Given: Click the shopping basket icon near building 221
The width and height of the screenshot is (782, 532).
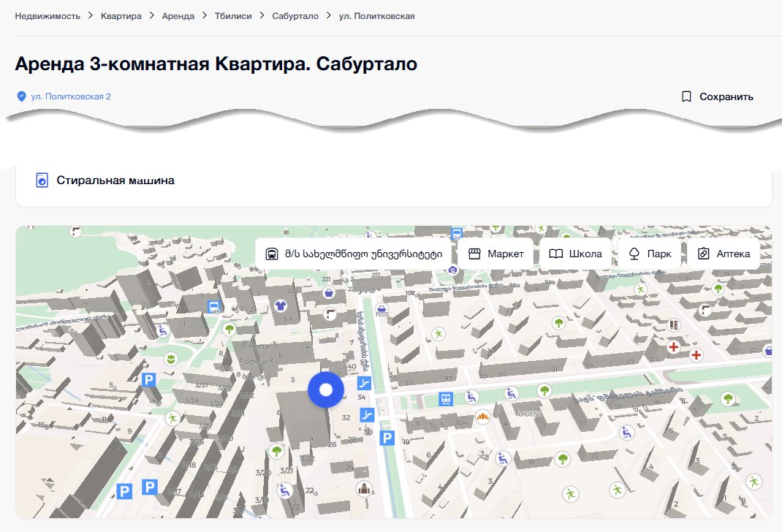Looking at the screenshot, I should pos(330,293).
